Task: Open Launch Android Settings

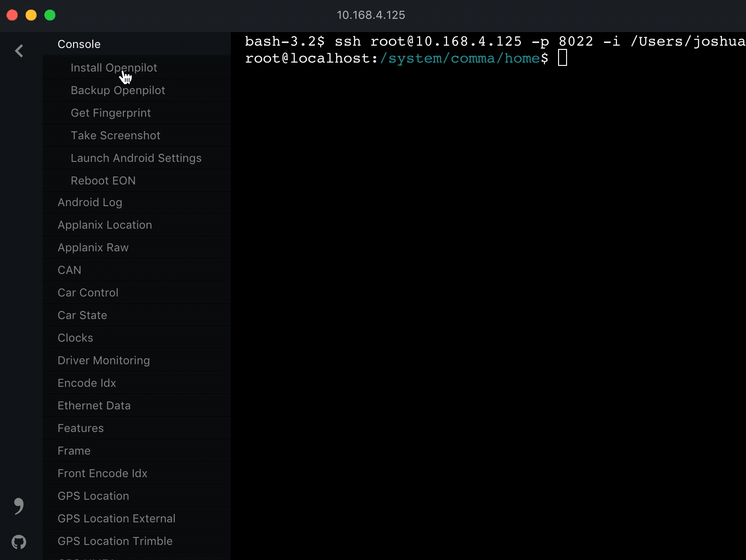Action: [137, 158]
